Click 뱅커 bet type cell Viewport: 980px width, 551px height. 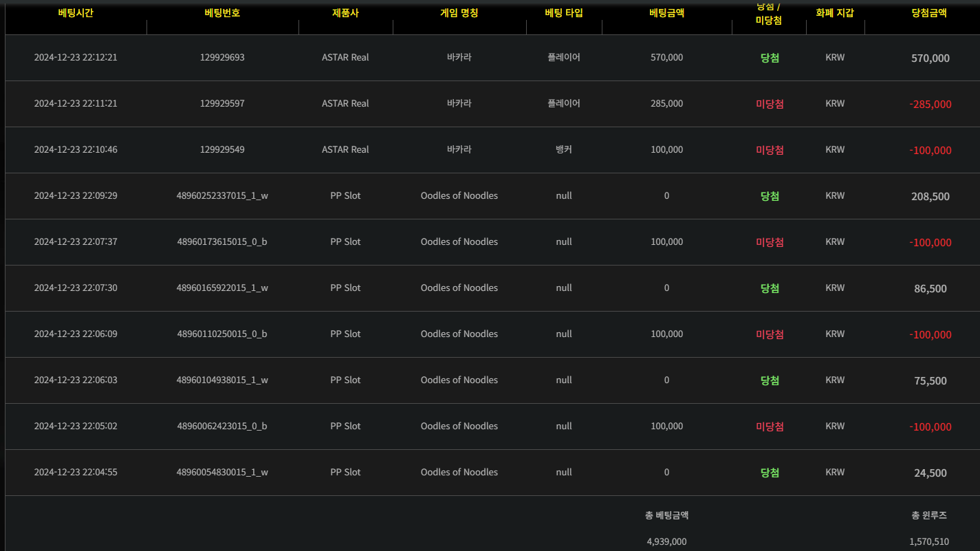[564, 150]
